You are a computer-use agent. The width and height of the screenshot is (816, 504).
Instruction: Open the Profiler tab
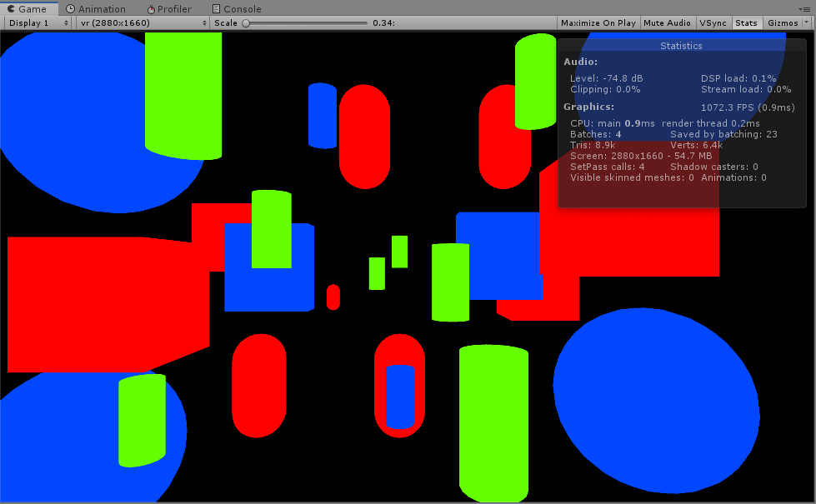169,9
